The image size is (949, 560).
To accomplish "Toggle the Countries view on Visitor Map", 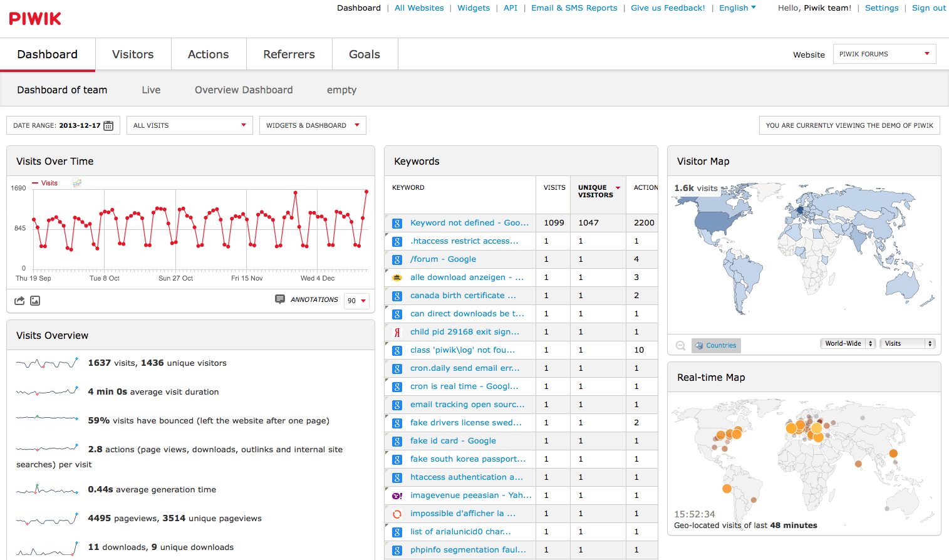I will point(716,345).
